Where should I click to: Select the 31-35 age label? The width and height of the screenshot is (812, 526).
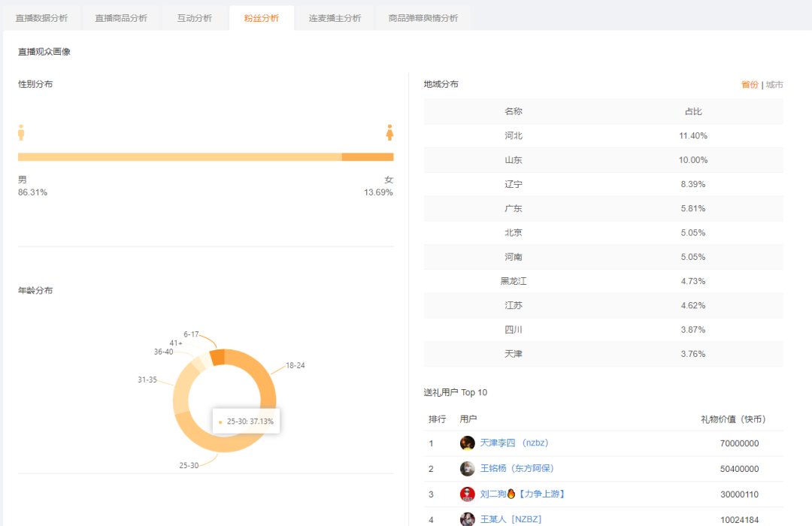click(147, 379)
